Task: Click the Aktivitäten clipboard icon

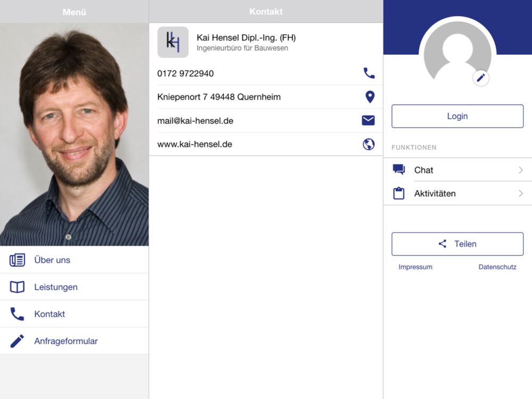Action: (398, 194)
